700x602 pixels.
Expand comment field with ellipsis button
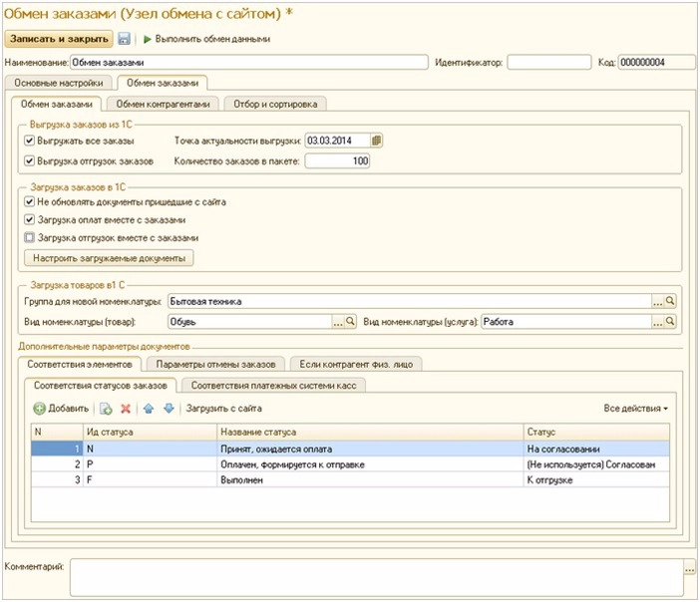(689, 567)
